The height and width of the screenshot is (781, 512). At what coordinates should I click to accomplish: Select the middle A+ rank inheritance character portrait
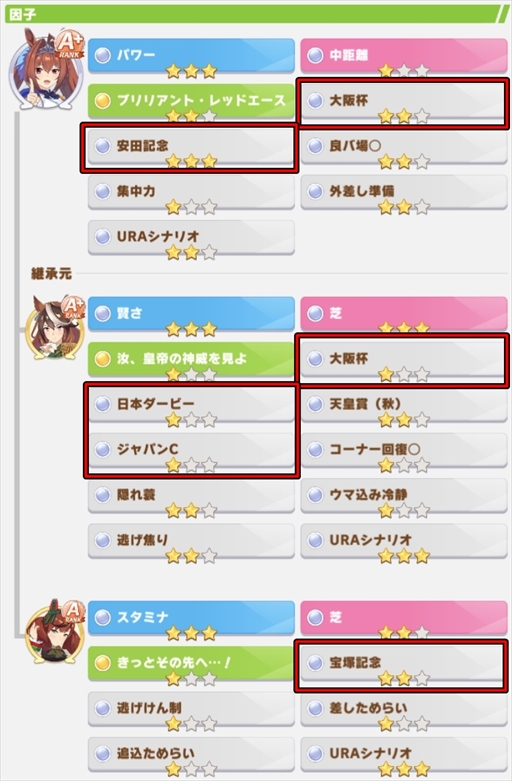pyautogui.click(x=55, y=328)
